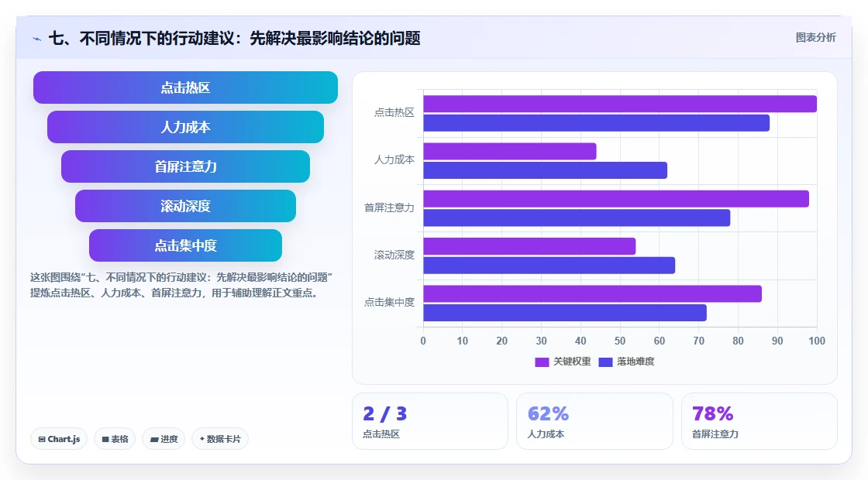Click the 关键权重 bar for 滚动深度
Image resolution: width=868 pixels, height=480 pixels.
529,247
